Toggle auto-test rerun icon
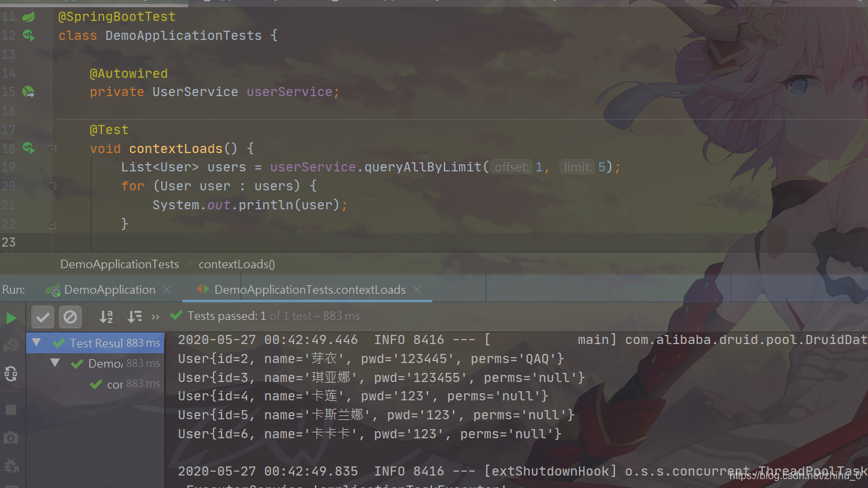 coord(11,374)
